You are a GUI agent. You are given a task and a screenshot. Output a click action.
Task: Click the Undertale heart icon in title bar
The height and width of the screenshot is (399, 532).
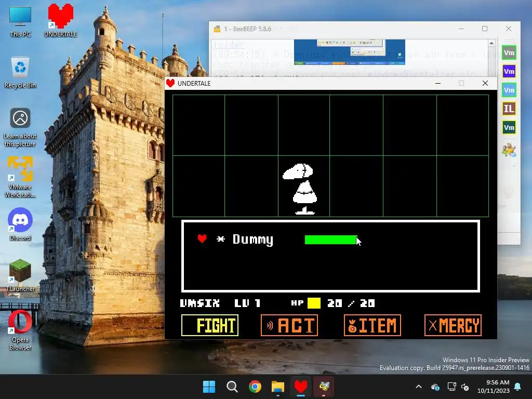point(170,83)
